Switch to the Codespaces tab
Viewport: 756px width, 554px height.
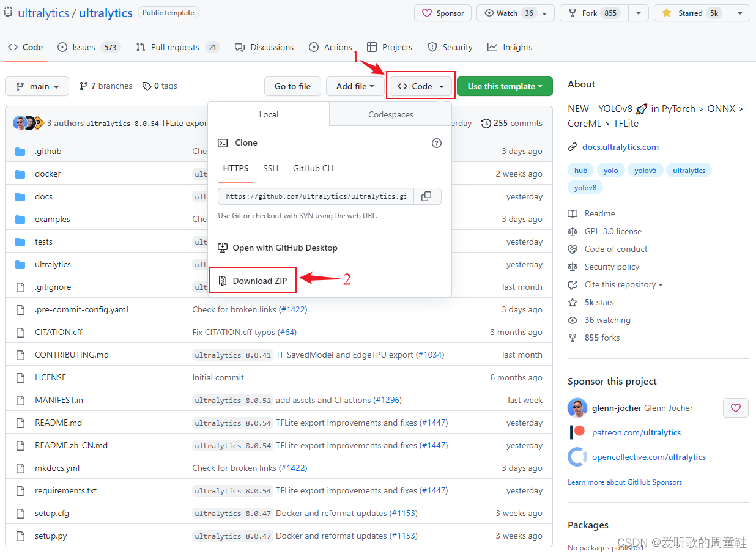(x=391, y=114)
